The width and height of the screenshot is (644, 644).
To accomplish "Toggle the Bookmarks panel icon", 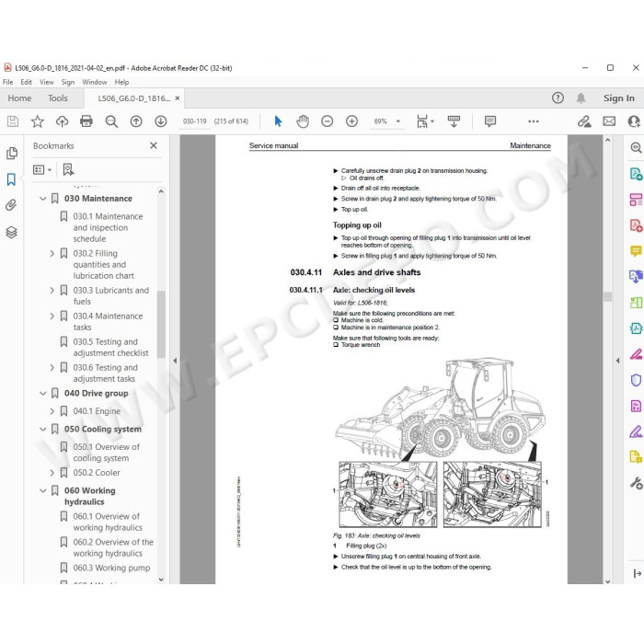I will pyautogui.click(x=11, y=179).
